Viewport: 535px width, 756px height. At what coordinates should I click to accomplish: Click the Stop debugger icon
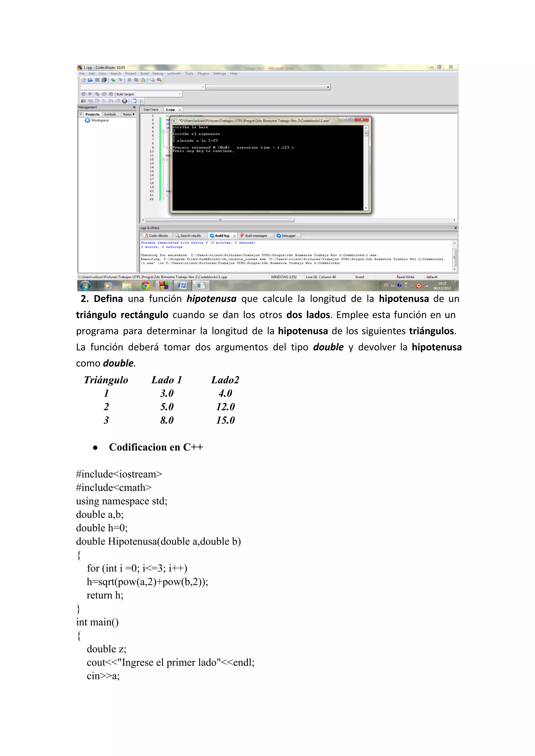[125, 101]
